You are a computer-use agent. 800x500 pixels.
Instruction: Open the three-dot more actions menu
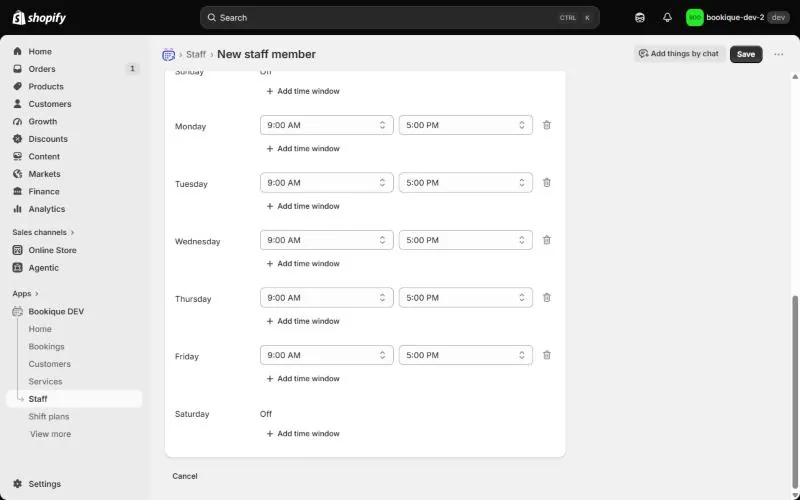[778, 54]
